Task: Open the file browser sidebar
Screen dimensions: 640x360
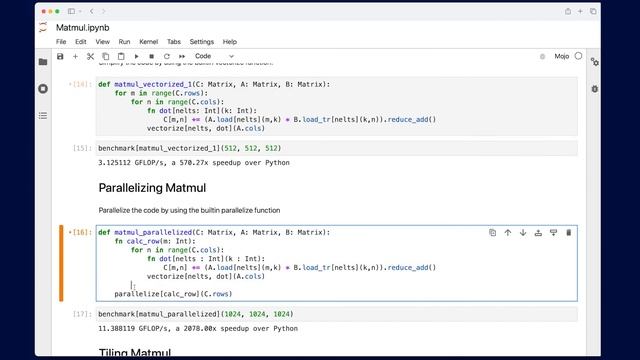Action: (43, 62)
